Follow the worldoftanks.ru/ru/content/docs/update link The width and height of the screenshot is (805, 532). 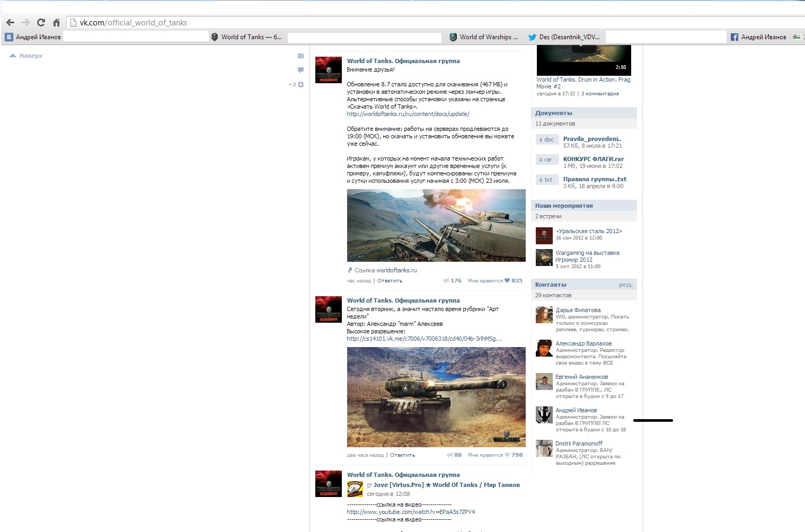click(408, 114)
